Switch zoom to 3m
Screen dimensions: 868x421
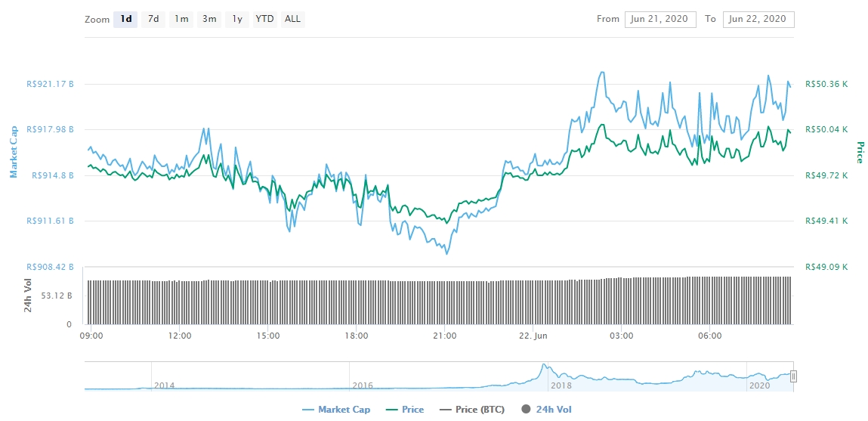point(209,20)
